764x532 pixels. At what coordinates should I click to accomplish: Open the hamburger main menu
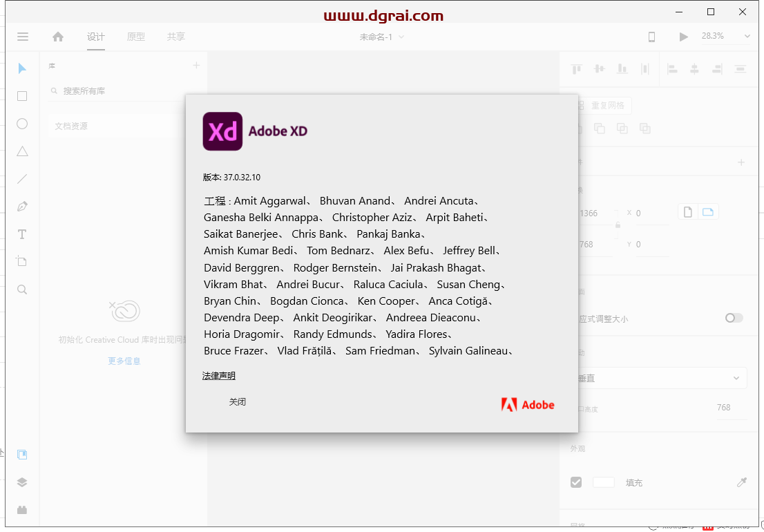coord(22,37)
